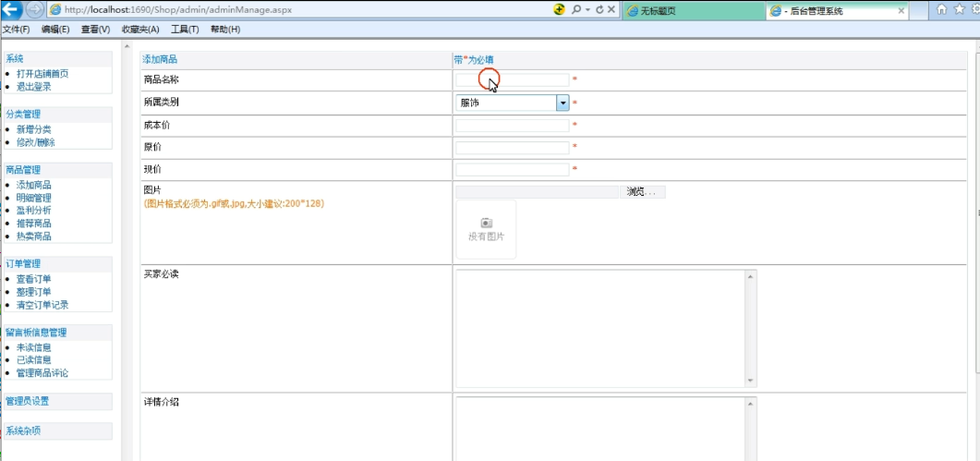Click the 退出登录 link
Screen dimensions: 980x461
pyautogui.click(x=34, y=87)
